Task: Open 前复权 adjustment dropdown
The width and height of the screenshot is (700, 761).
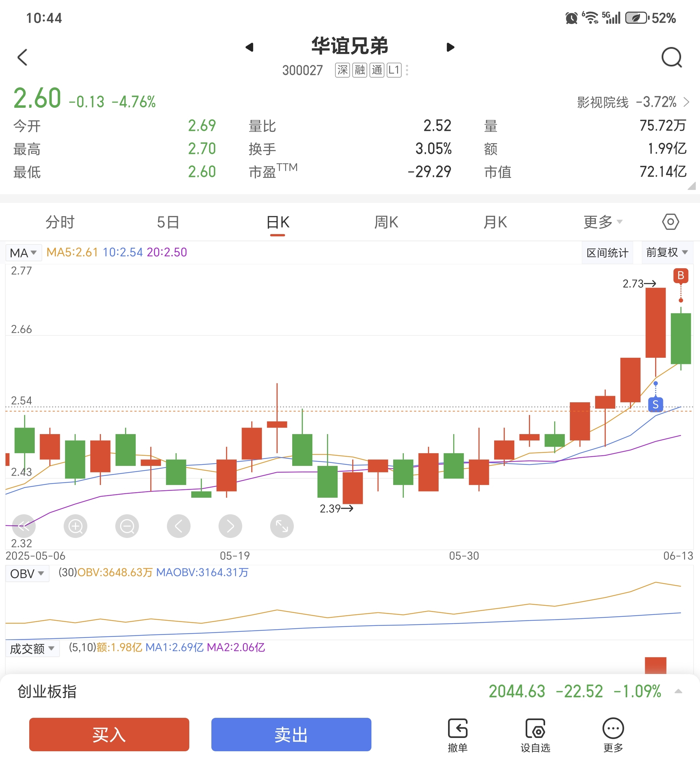Action: (x=667, y=252)
